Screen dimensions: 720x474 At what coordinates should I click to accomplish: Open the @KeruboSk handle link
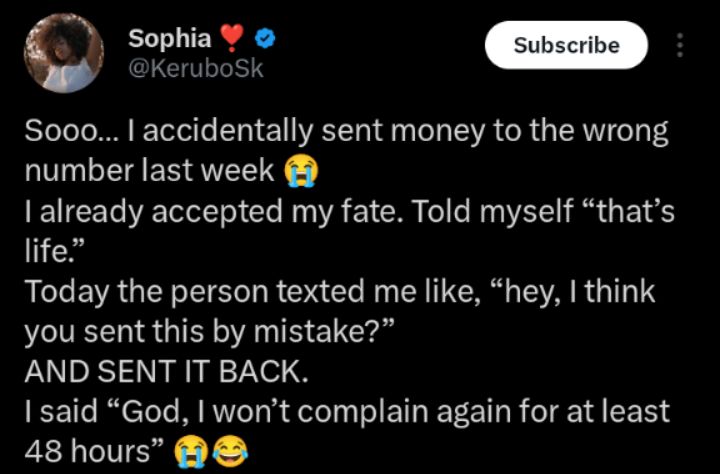pos(196,70)
